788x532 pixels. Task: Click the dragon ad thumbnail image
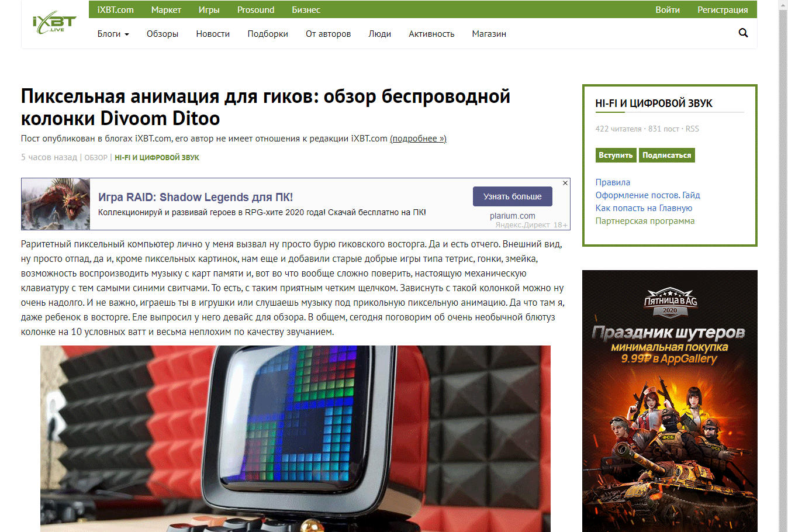[56, 204]
